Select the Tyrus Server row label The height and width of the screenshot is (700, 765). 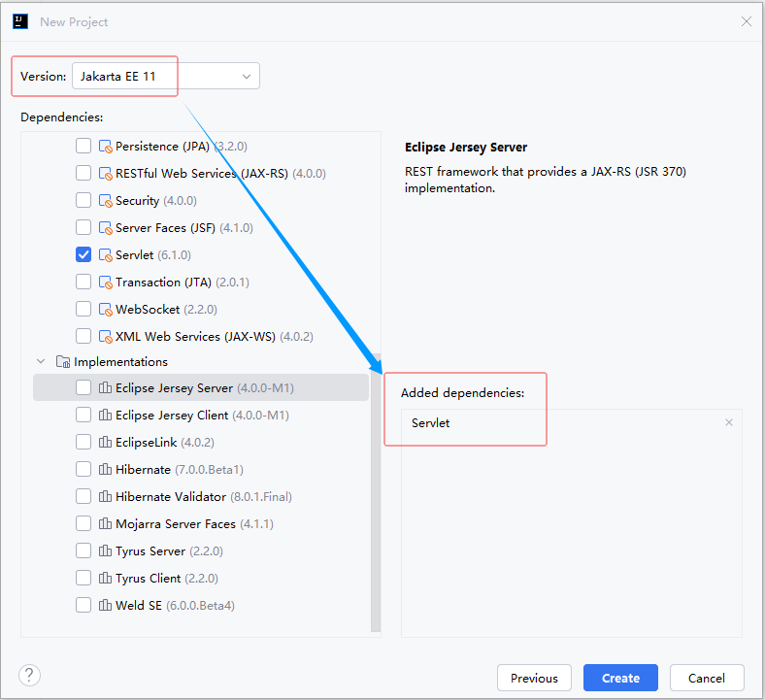(x=150, y=551)
